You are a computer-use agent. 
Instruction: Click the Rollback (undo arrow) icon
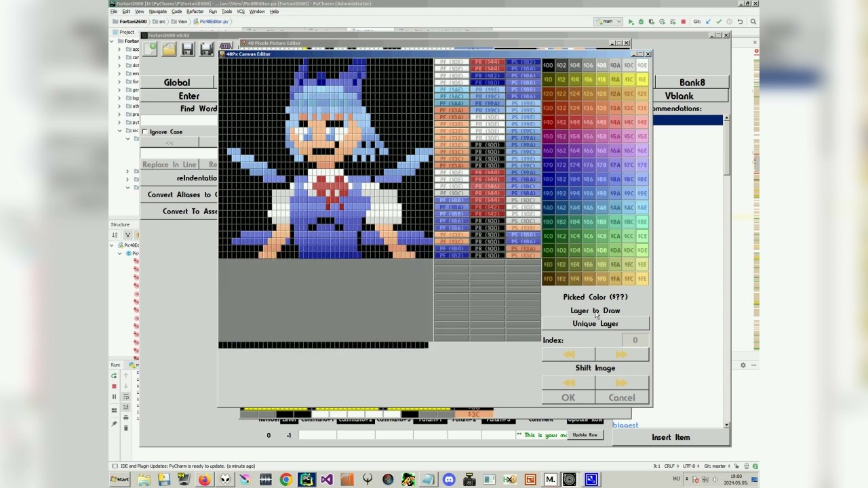click(x=741, y=22)
